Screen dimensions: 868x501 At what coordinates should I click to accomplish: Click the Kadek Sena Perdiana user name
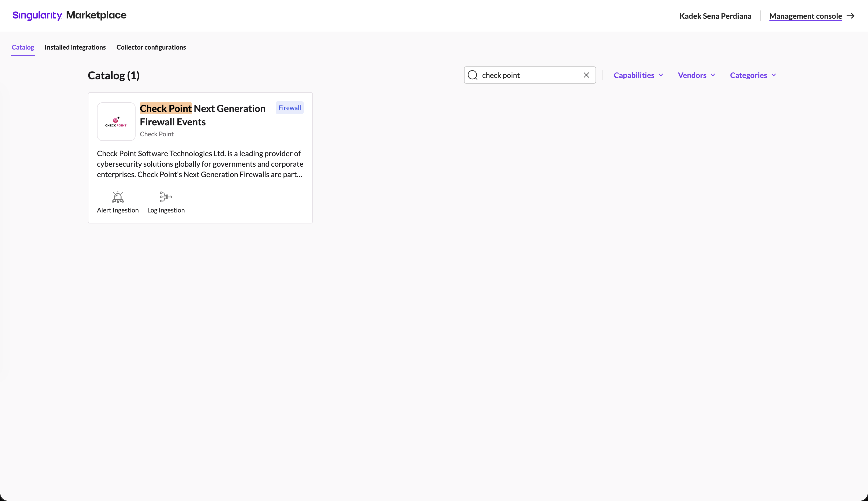click(x=715, y=16)
